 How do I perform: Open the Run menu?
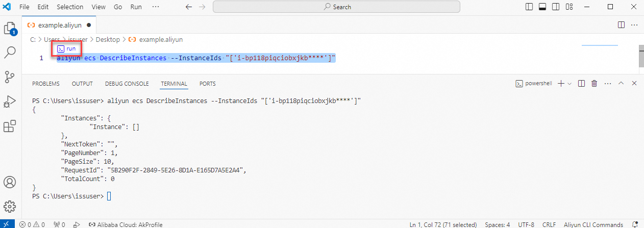(x=136, y=7)
